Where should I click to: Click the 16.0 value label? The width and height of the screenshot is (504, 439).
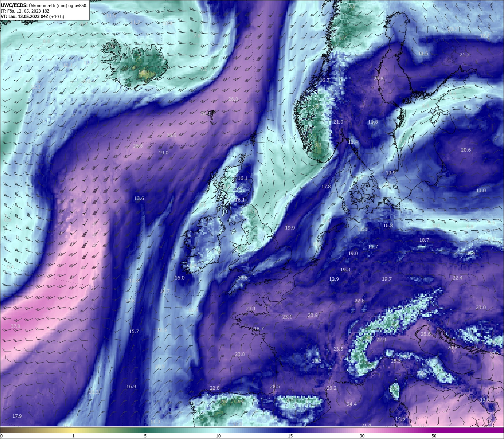180,278
